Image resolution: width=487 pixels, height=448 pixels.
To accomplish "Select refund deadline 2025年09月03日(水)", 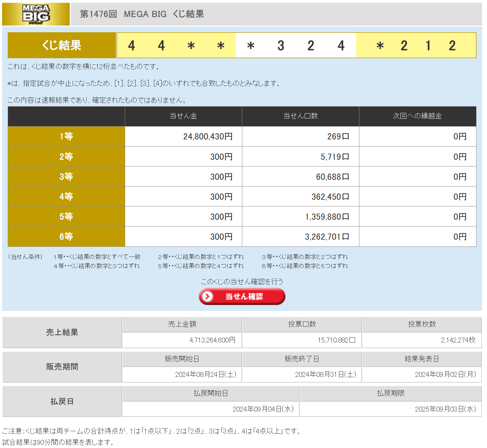I will coord(446,409).
